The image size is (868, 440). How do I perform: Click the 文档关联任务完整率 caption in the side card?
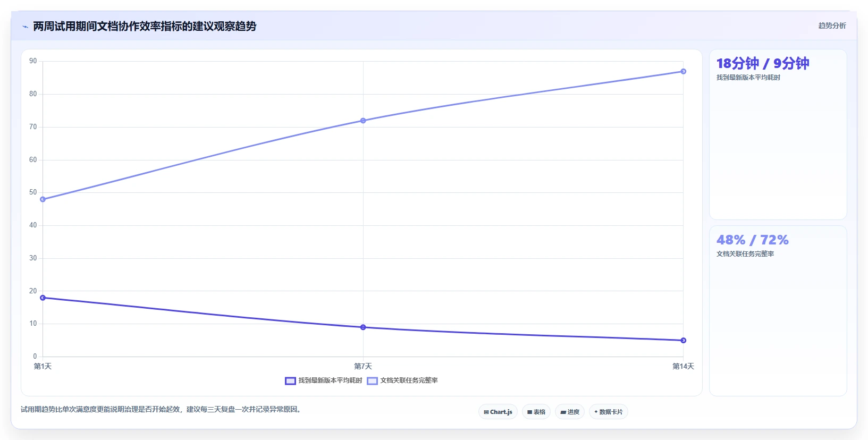coord(745,254)
